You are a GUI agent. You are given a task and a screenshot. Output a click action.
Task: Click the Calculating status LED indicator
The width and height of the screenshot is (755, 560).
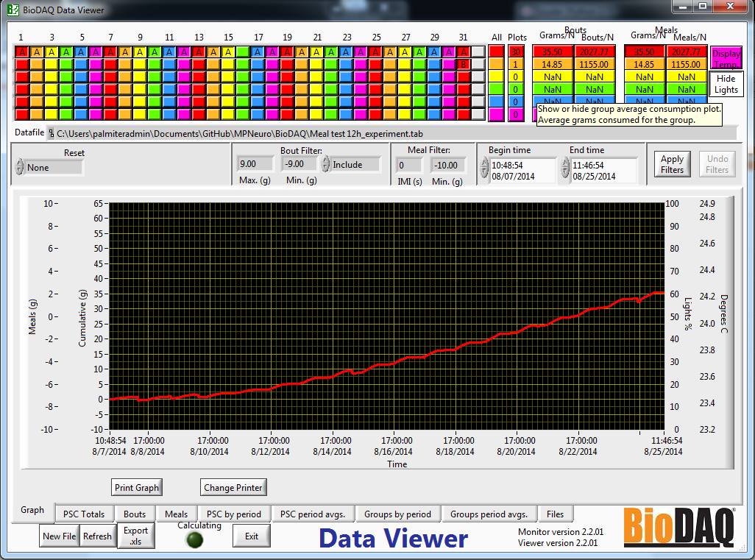click(194, 539)
